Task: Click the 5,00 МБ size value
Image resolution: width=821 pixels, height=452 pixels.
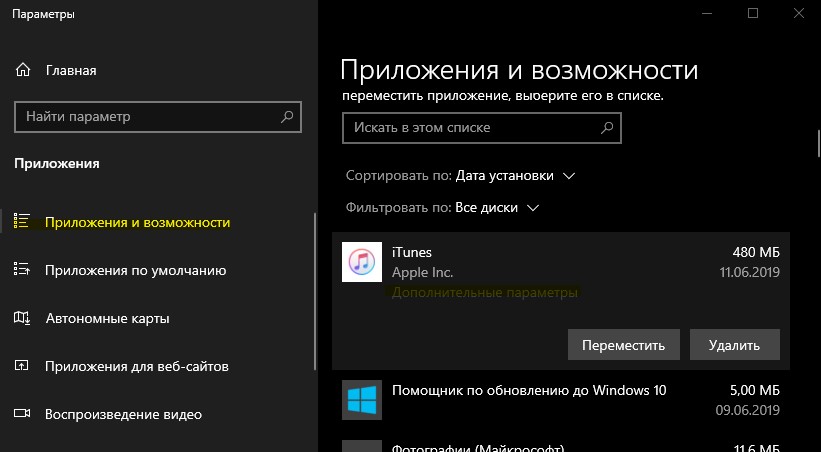Action: tap(755, 390)
